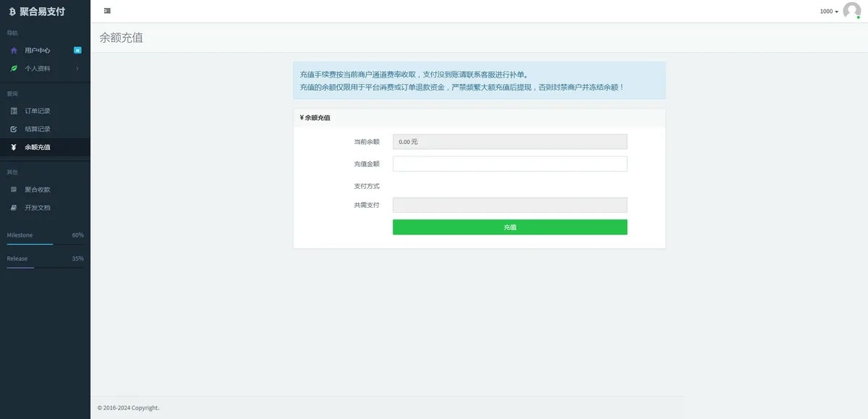Click the disabled 共需支付 field
Screen dimensions: 868x419
[x=510, y=205]
